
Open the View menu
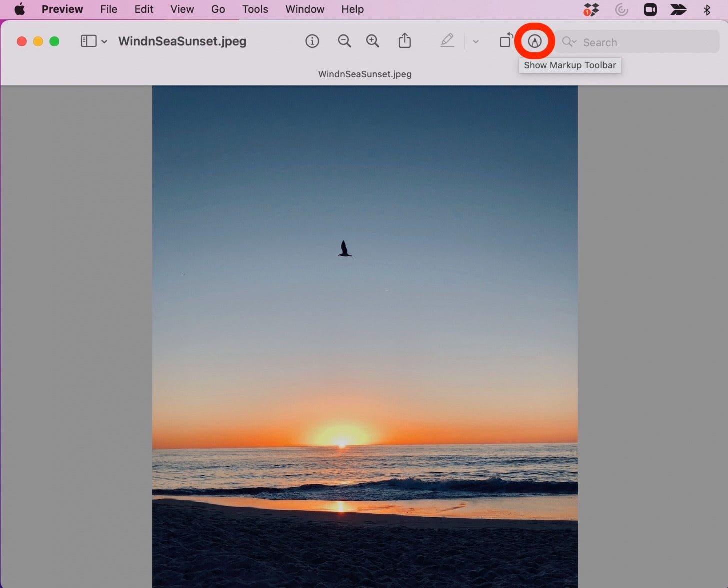[182, 9]
